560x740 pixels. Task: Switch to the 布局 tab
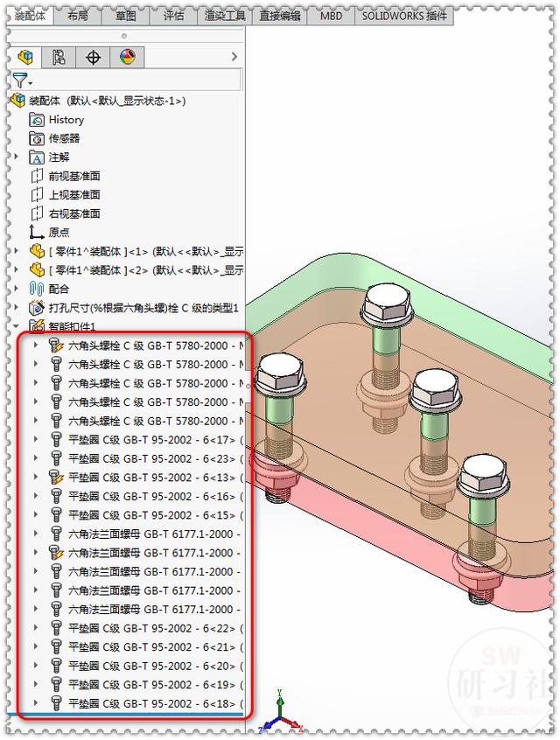(x=77, y=16)
